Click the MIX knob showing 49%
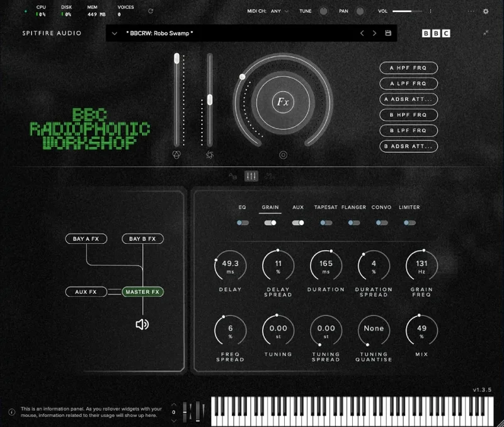This screenshot has height=427, width=504. (x=421, y=330)
